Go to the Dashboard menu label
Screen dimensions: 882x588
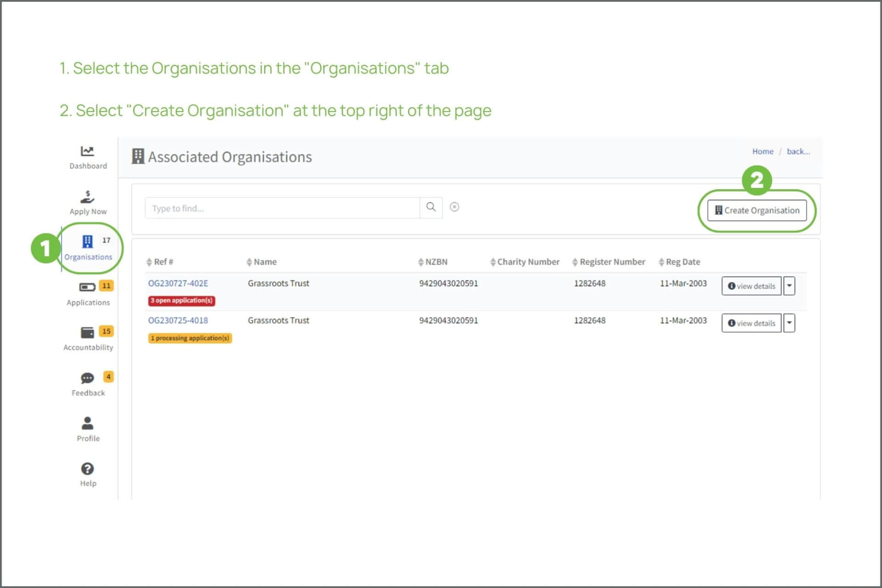88,166
